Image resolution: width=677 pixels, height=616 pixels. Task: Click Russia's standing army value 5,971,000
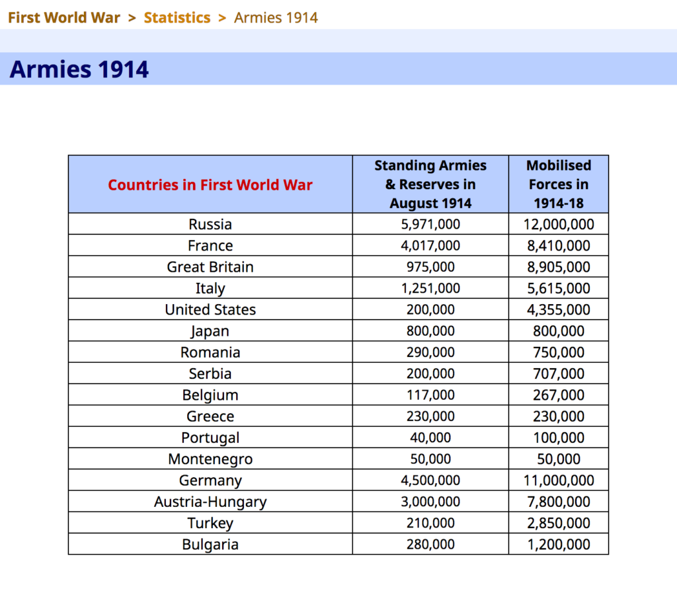tap(430, 224)
